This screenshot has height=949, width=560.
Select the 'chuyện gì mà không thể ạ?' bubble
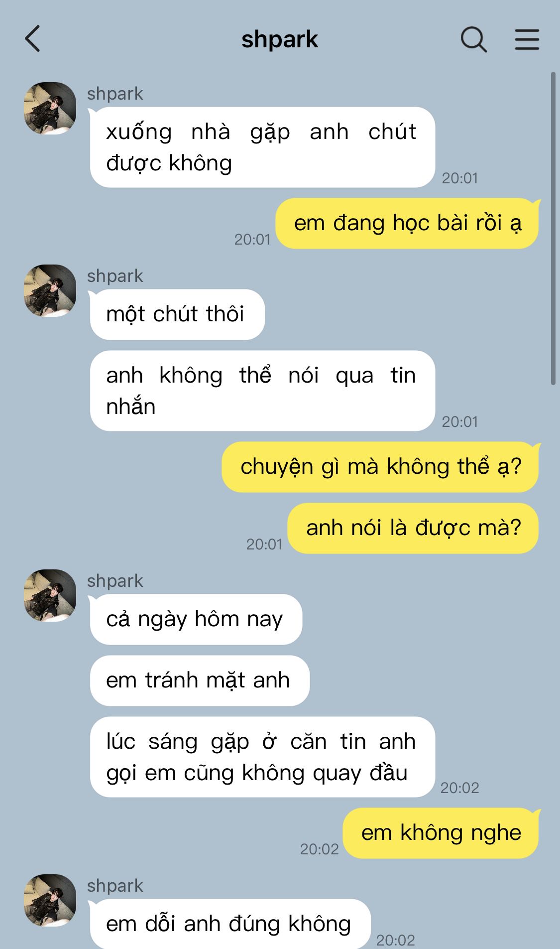tap(381, 467)
